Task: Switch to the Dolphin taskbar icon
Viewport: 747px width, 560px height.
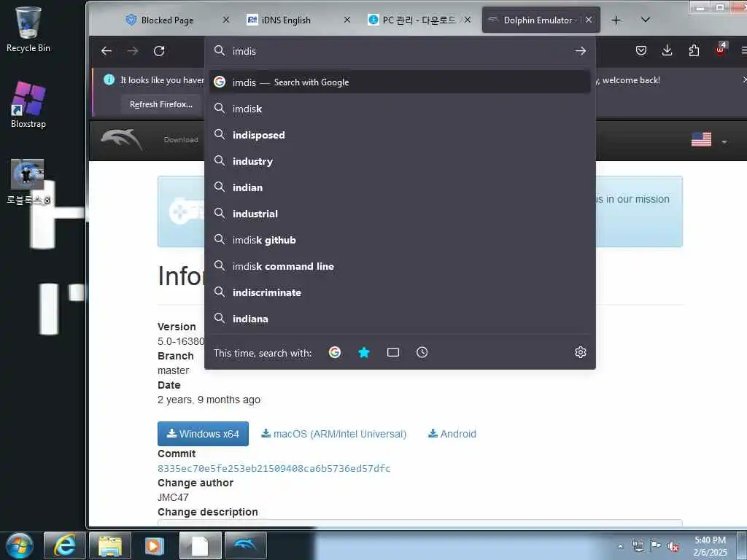Action: click(x=245, y=545)
